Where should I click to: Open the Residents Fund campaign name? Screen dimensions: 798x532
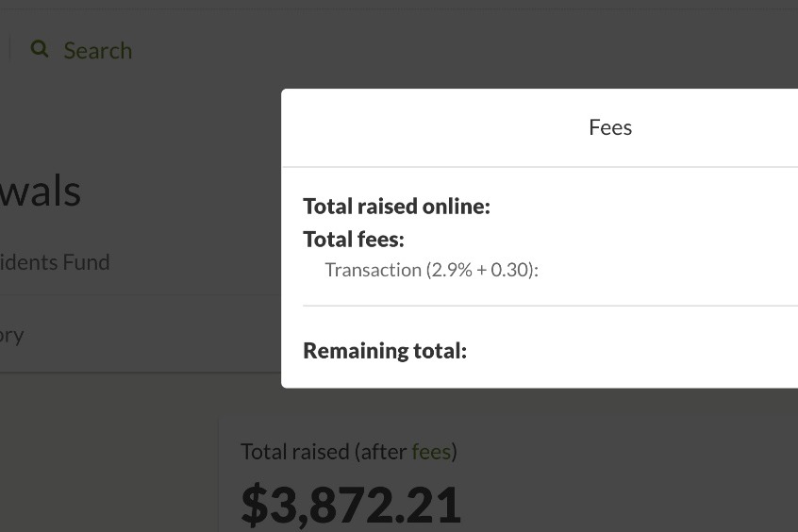click(55, 262)
